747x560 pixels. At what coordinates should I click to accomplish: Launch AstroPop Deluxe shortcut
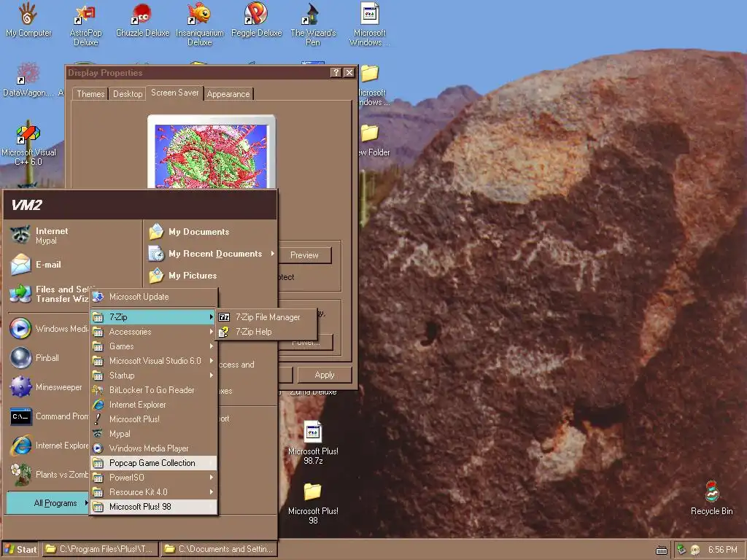[86, 25]
